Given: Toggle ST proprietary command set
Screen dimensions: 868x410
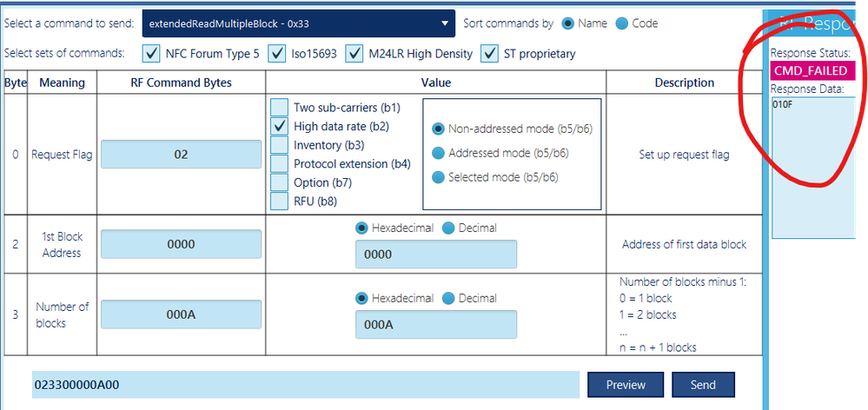Looking at the screenshot, I should 490,54.
